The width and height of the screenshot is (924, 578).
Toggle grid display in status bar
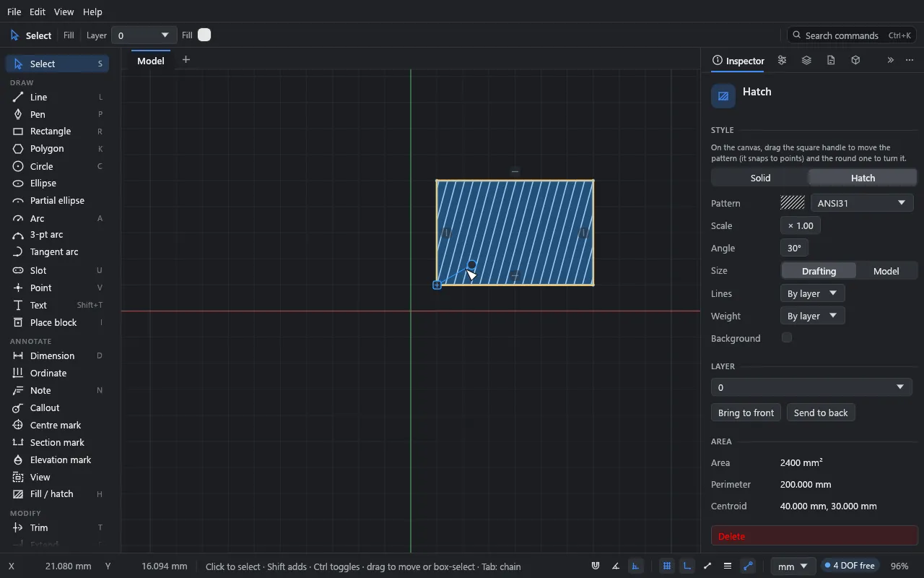coord(667,566)
